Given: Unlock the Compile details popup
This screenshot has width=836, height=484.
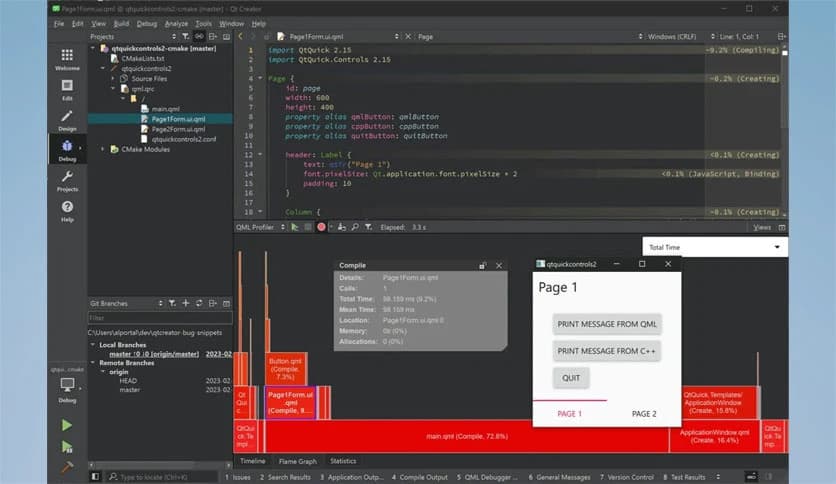Looking at the screenshot, I should [x=483, y=265].
